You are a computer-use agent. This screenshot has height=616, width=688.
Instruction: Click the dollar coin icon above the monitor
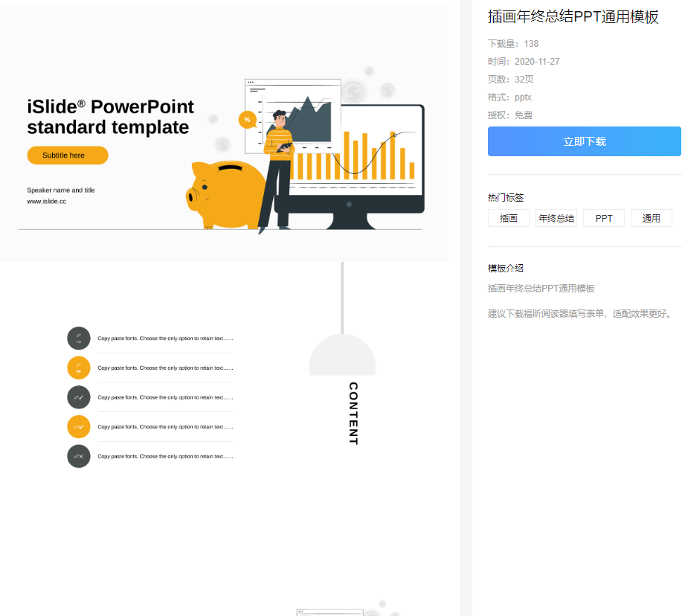354,92
